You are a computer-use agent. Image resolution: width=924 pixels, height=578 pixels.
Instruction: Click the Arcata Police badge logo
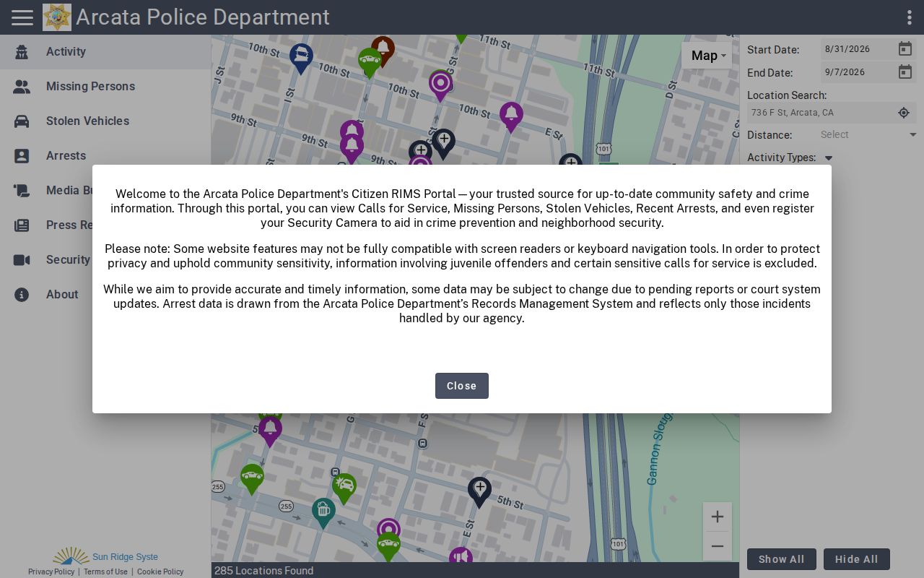(57, 17)
